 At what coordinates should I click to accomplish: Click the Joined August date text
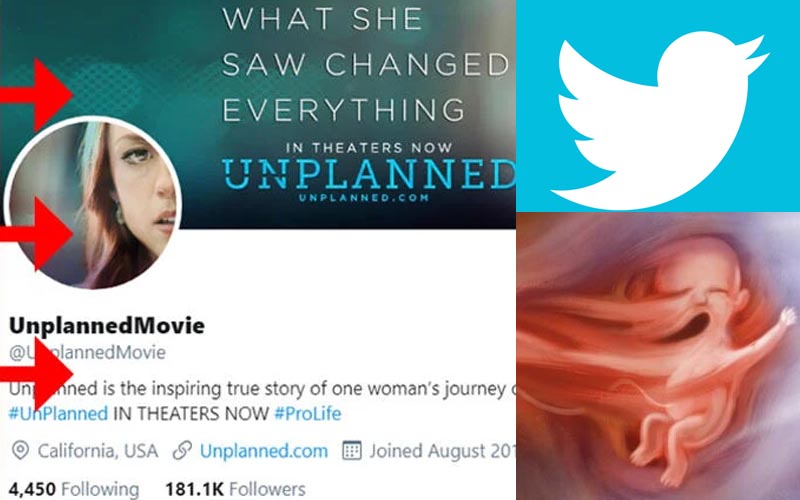442,451
